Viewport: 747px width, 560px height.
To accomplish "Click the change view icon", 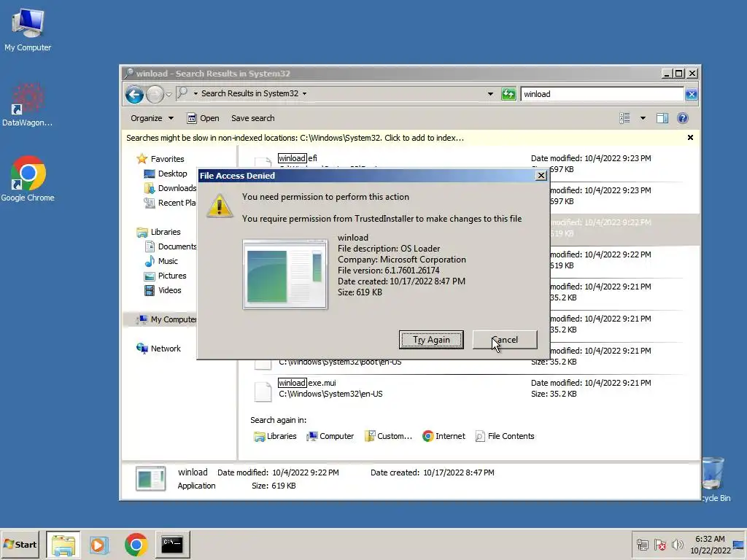I will pos(624,118).
